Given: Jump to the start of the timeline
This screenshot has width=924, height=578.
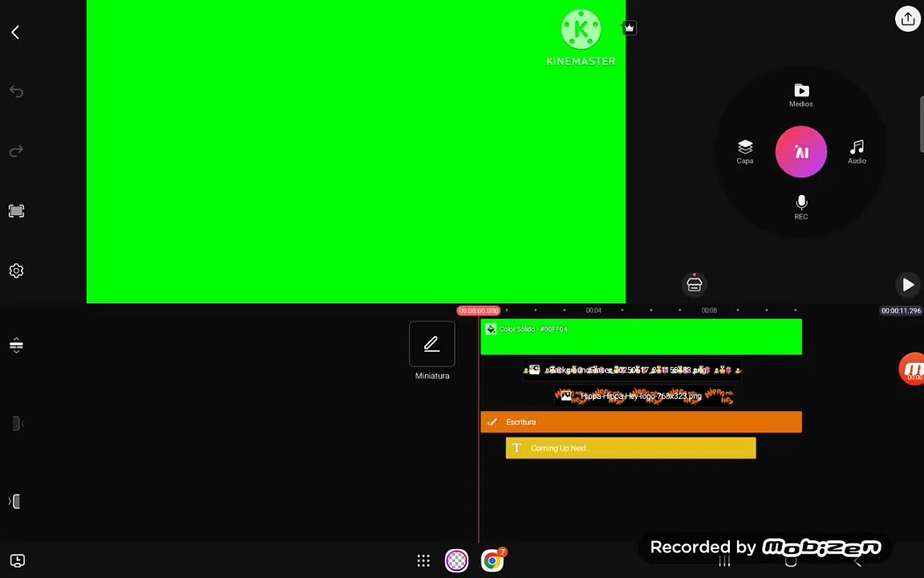Looking at the screenshot, I should point(17,423).
